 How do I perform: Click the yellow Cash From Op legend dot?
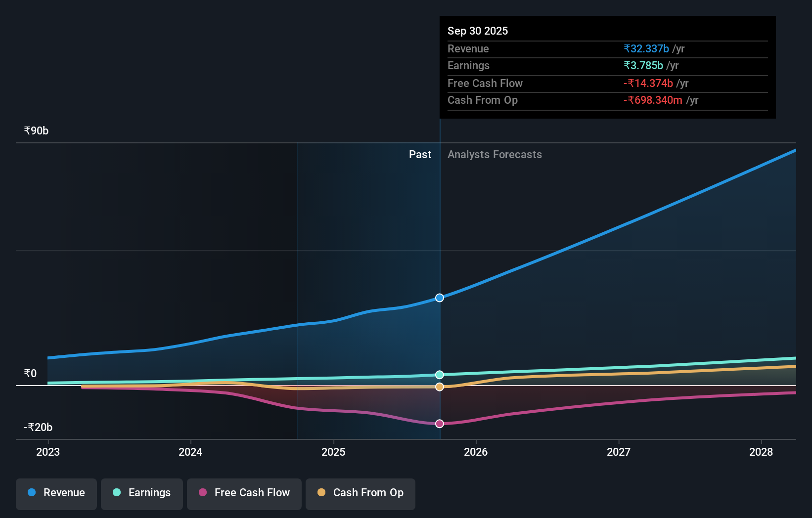pos(321,493)
